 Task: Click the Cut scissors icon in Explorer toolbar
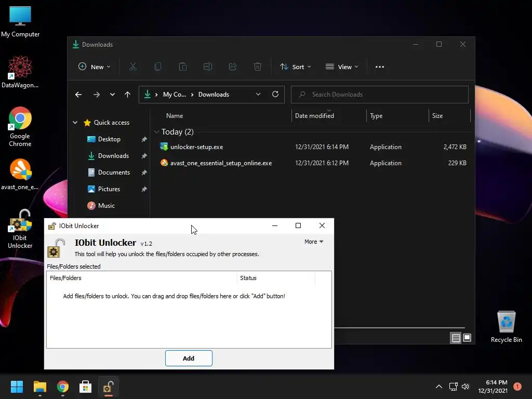coord(133,67)
